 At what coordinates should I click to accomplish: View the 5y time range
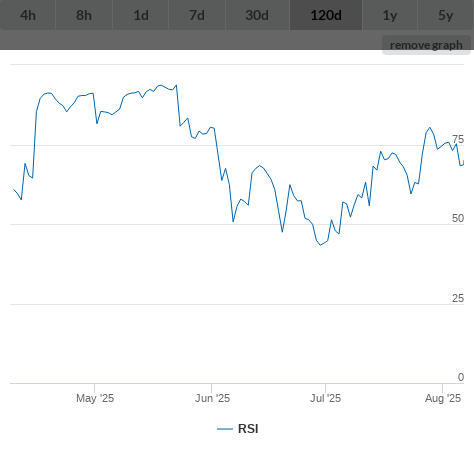(446, 15)
